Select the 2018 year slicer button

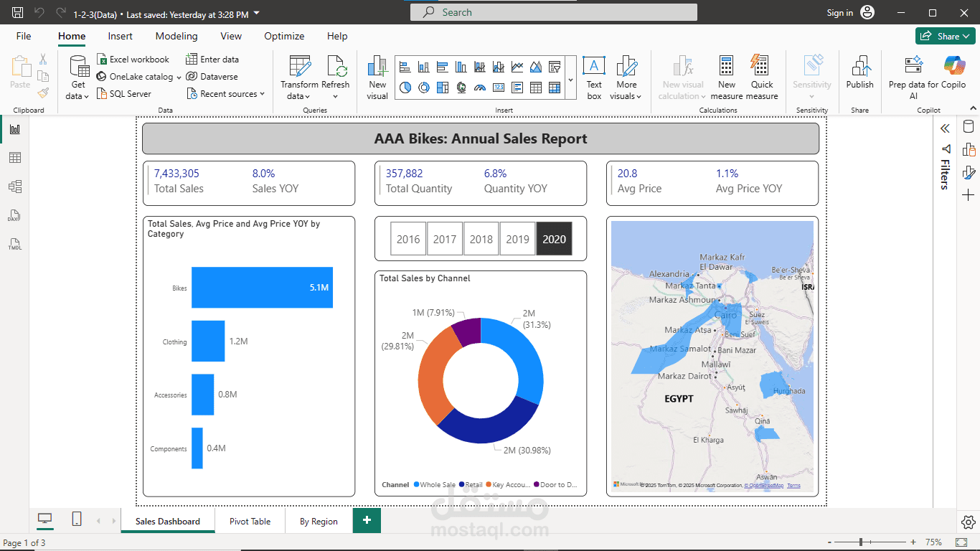click(x=481, y=239)
